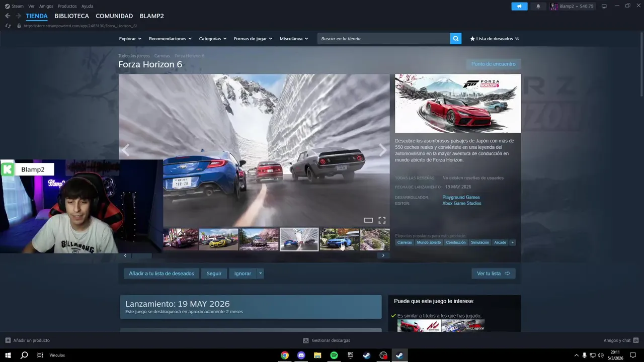This screenshot has height=362, width=644.
Task: Expand the Miscelánea dropdown
Action: pos(294,39)
